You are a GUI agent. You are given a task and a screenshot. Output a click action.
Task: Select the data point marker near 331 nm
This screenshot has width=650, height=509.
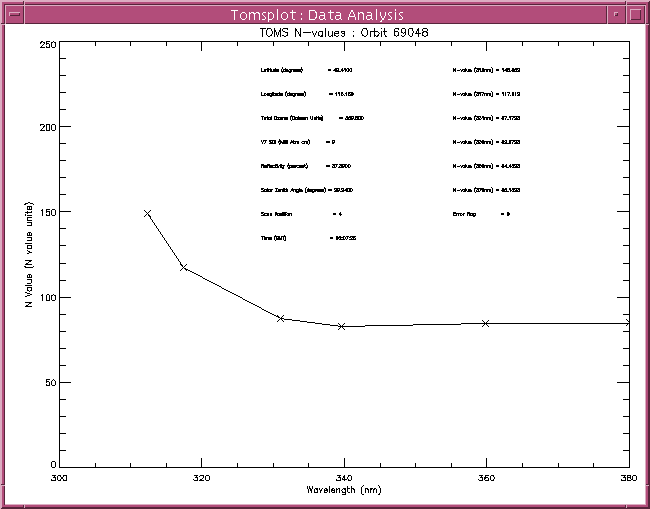(x=281, y=318)
